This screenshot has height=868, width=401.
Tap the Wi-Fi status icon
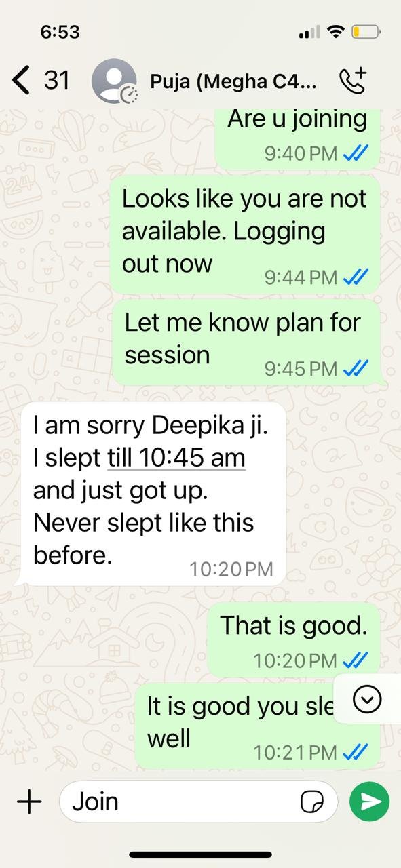coord(335,31)
